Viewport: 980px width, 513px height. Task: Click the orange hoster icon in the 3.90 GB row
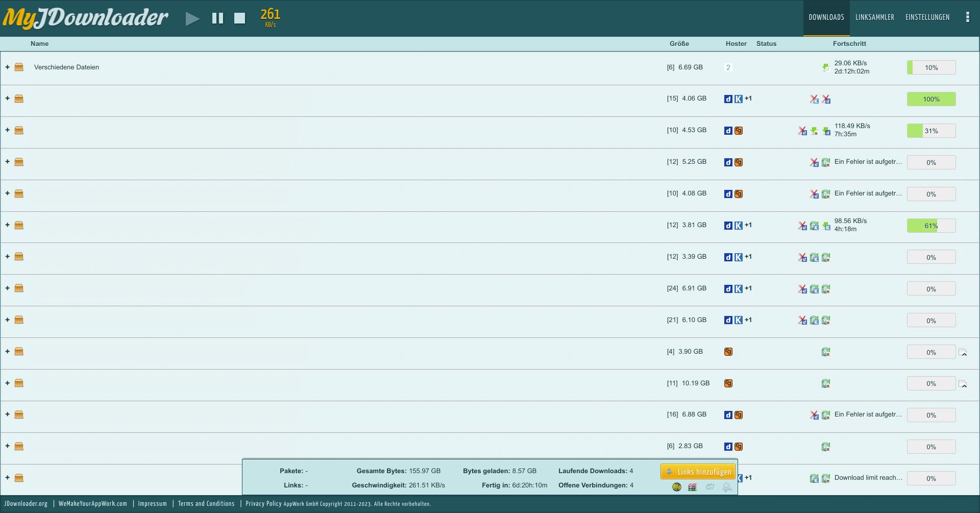(728, 352)
